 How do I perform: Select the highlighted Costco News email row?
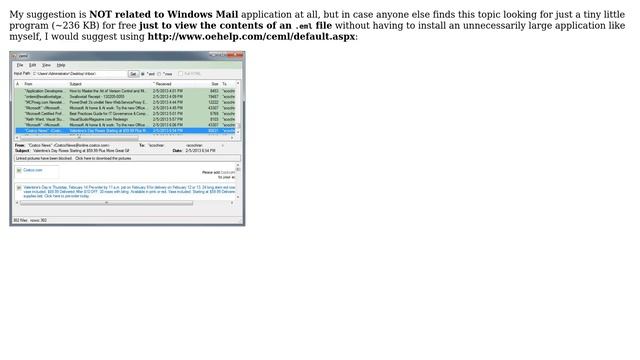pos(125,131)
